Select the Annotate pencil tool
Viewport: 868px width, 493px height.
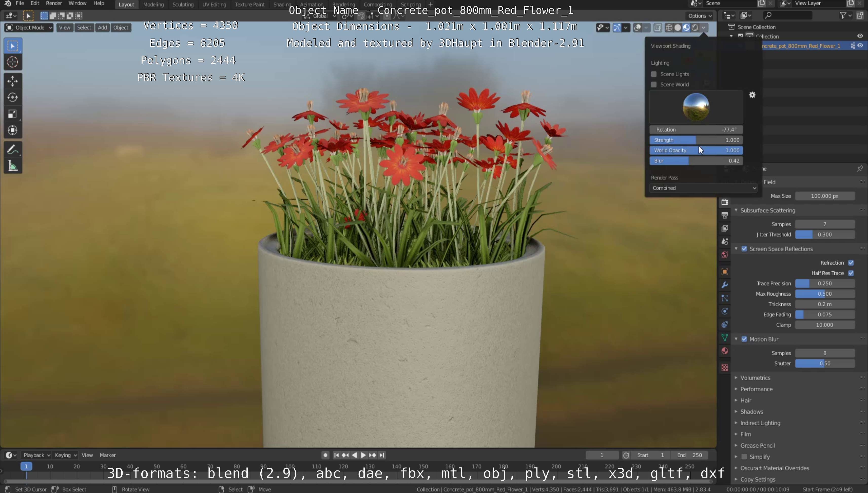tap(12, 149)
